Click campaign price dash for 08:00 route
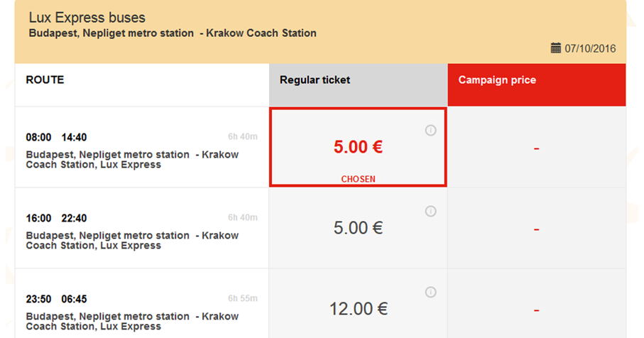 pyautogui.click(x=536, y=148)
